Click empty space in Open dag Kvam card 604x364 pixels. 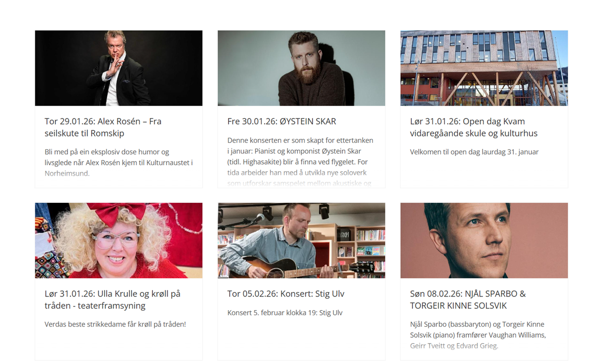pos(484,174)
